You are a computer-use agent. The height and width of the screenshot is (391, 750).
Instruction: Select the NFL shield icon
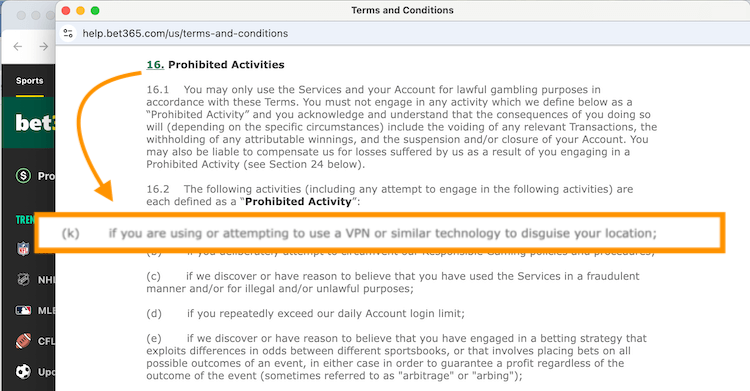[x=23, y=248]
